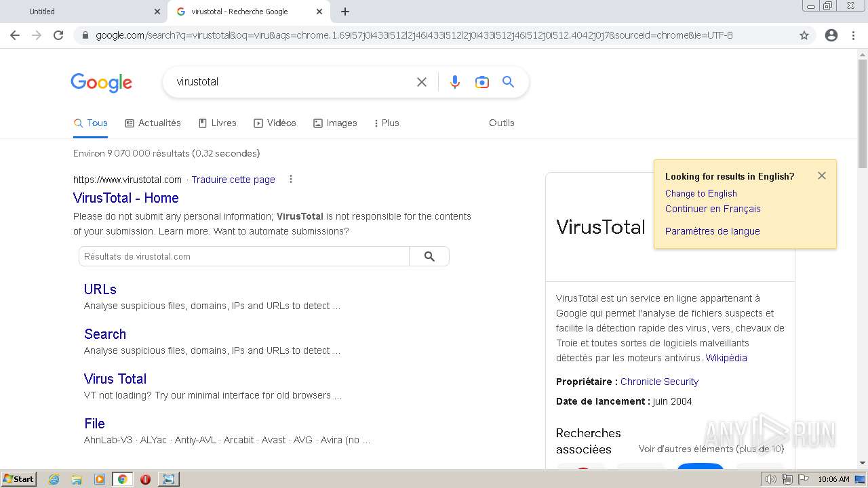Open the Chrome profile avatar icon
868x488 pixels.
click(831, 35)
